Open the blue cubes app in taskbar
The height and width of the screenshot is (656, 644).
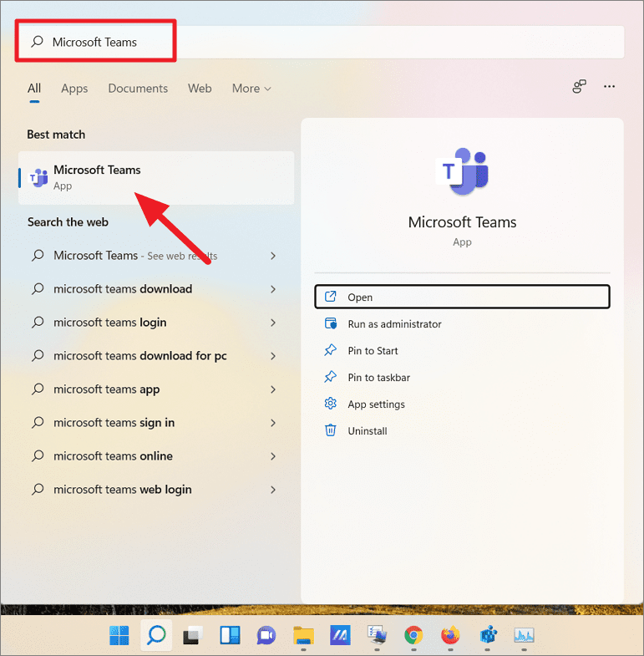pyautogui.click(x=488, y=635)
